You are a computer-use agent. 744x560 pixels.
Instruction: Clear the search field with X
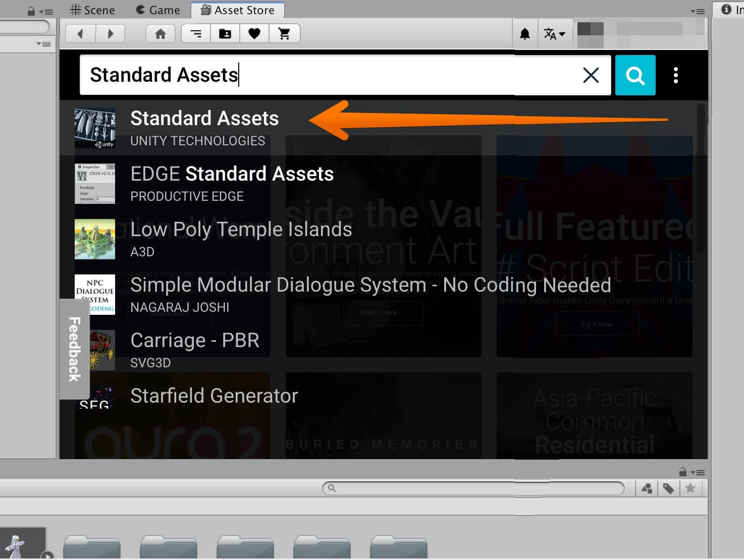click(591, 75)
